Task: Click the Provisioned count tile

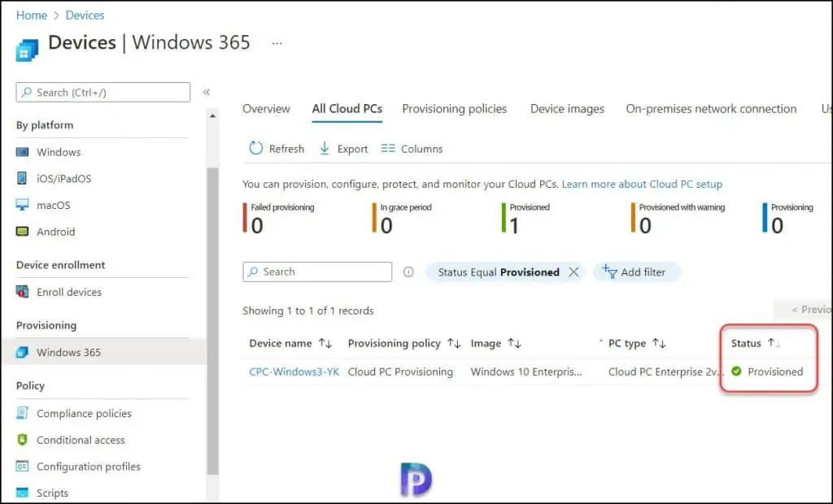Action: [x=526, y=219]
